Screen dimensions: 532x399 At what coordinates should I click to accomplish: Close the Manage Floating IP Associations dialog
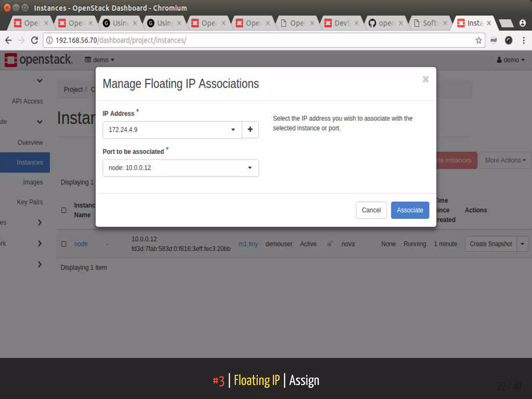425,79
